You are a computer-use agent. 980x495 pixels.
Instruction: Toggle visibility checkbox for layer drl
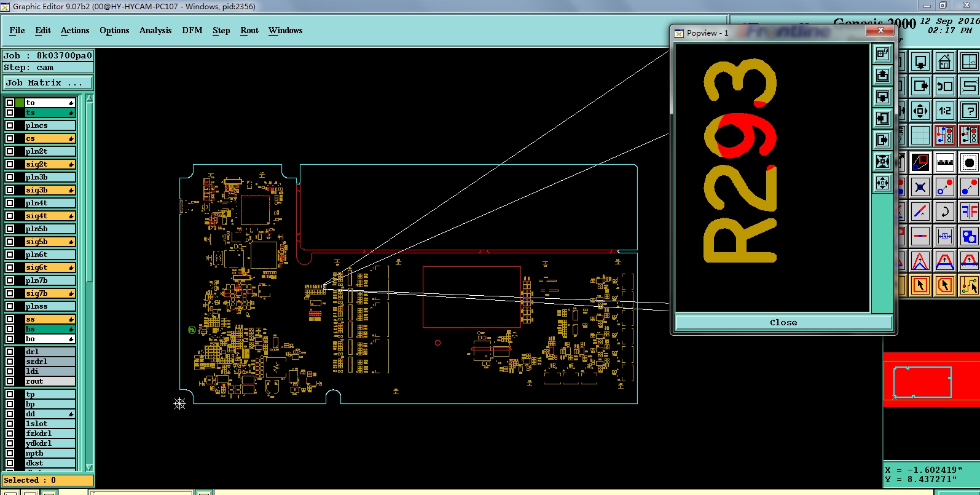(10, 352)
